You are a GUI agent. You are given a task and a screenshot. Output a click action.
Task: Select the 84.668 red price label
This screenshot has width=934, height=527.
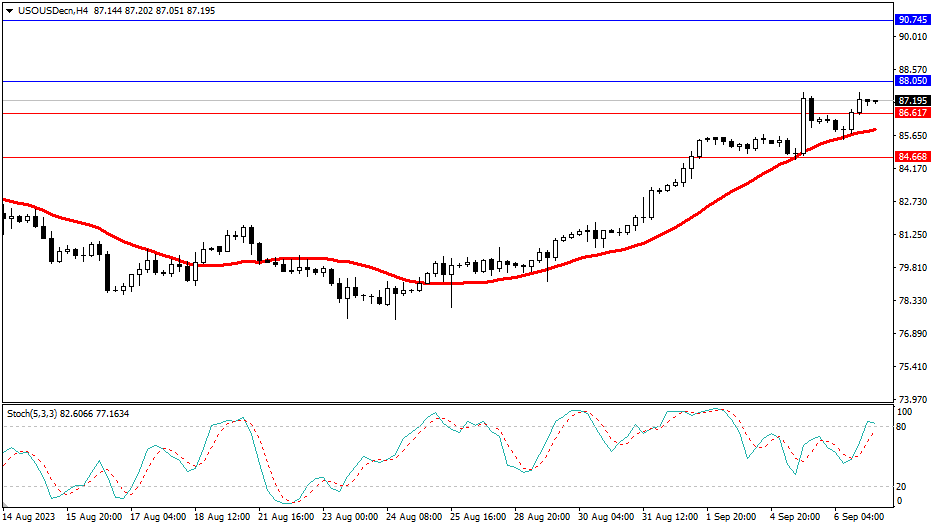pyautogui.click(x=912, y=157)
